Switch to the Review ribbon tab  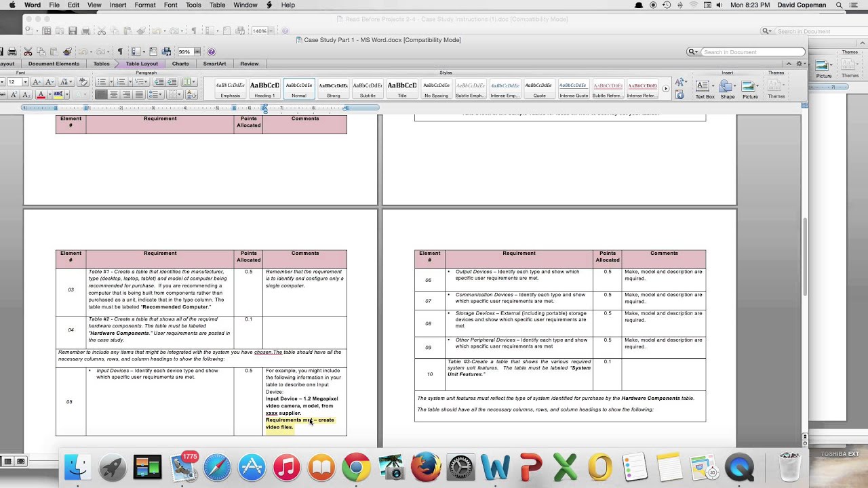pos(249,64)
